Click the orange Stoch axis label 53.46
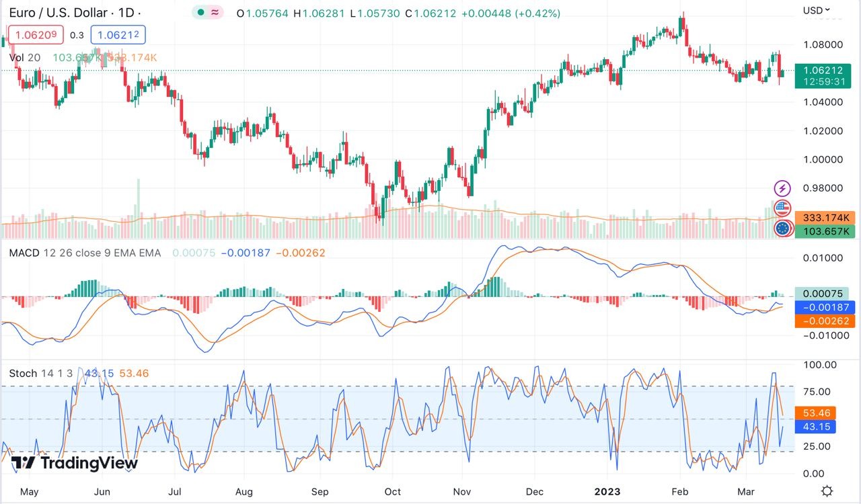The image size is (861, 504). [x=815, y=413]
